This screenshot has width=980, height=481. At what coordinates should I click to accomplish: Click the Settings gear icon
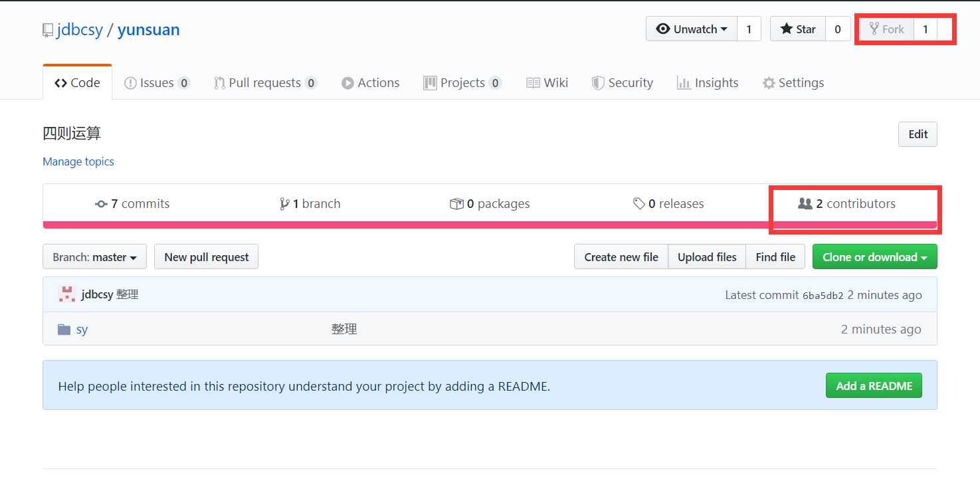(x=769, y=83)
